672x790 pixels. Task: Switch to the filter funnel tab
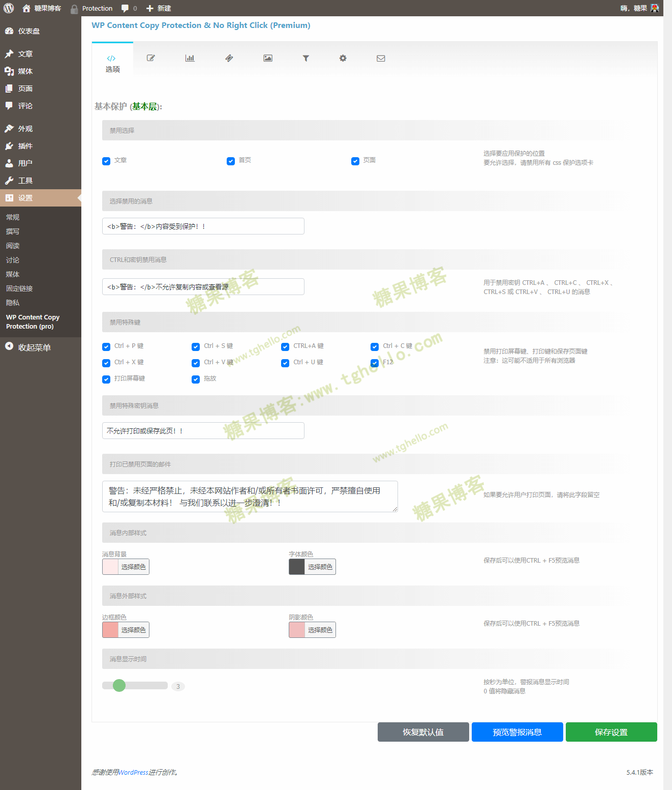pos(306,58)
